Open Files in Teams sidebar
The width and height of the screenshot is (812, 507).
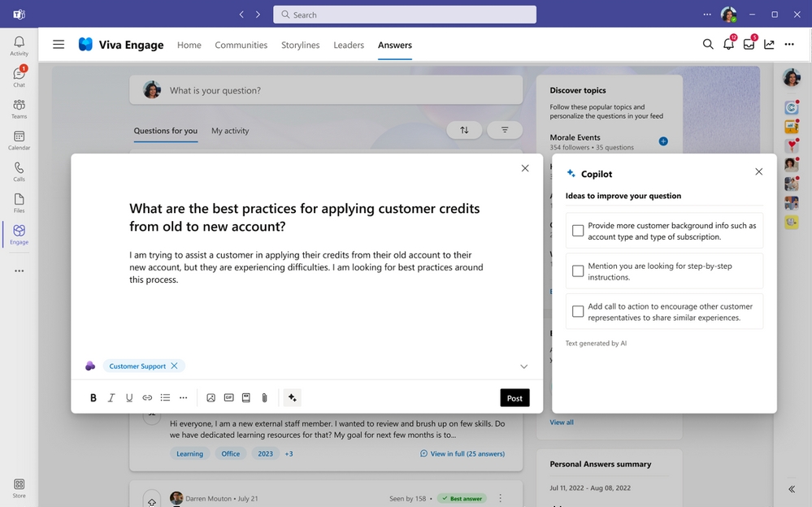tap(20, 202)
